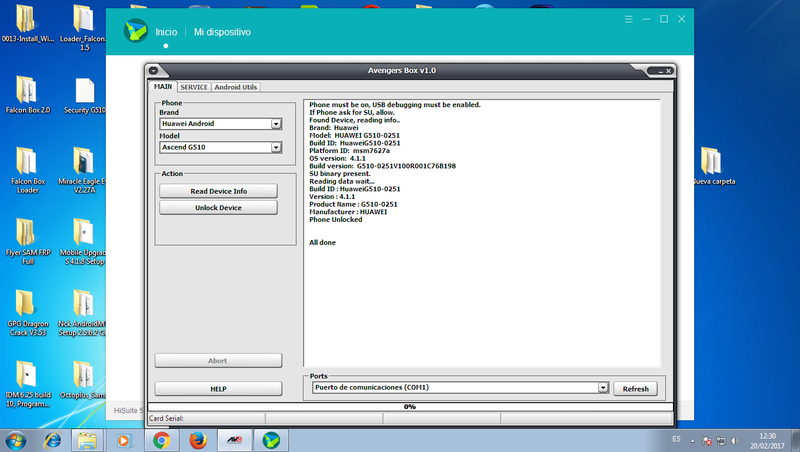Click the volume speaker tray icon
This screenshot has width=800, height=452.
pos(735,441)
